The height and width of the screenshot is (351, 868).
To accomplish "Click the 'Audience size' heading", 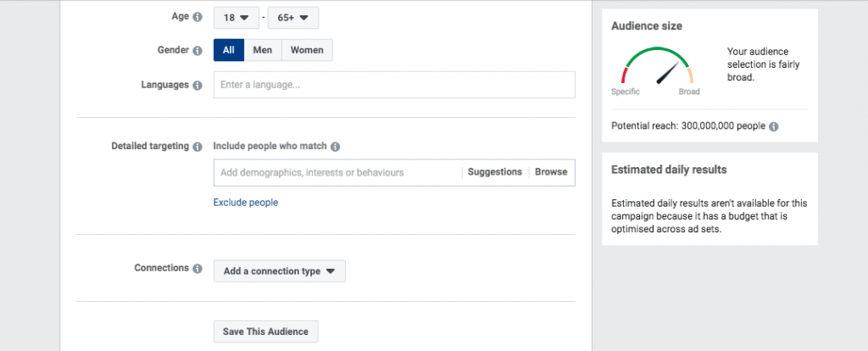I will pos(647,26).
